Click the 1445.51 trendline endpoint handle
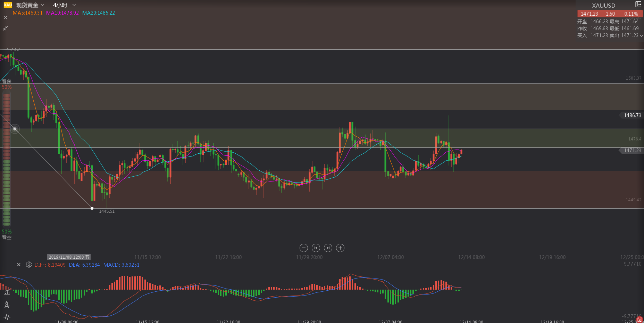This screenshot has width=644, height=323. pos(92,208)
